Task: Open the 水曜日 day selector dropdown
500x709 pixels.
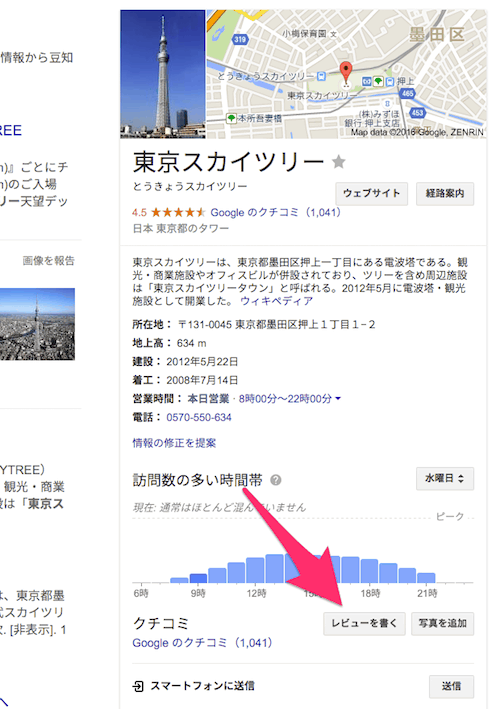Action: [445, 478]
